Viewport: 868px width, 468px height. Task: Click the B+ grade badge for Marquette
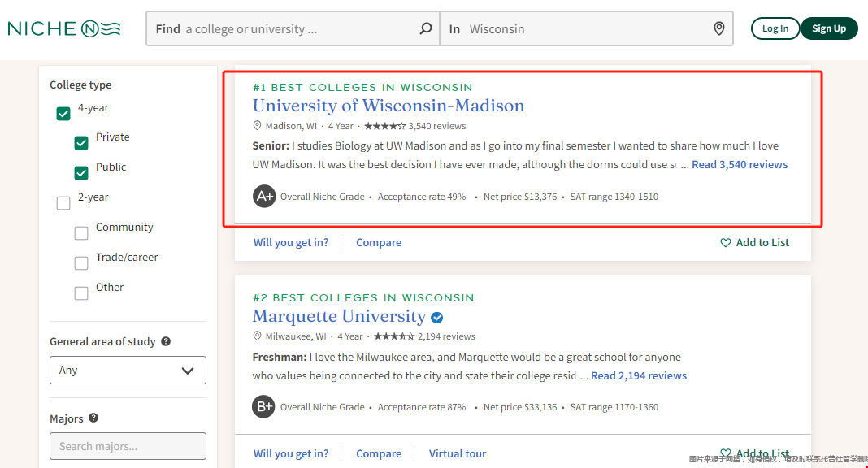coord(263,406)
